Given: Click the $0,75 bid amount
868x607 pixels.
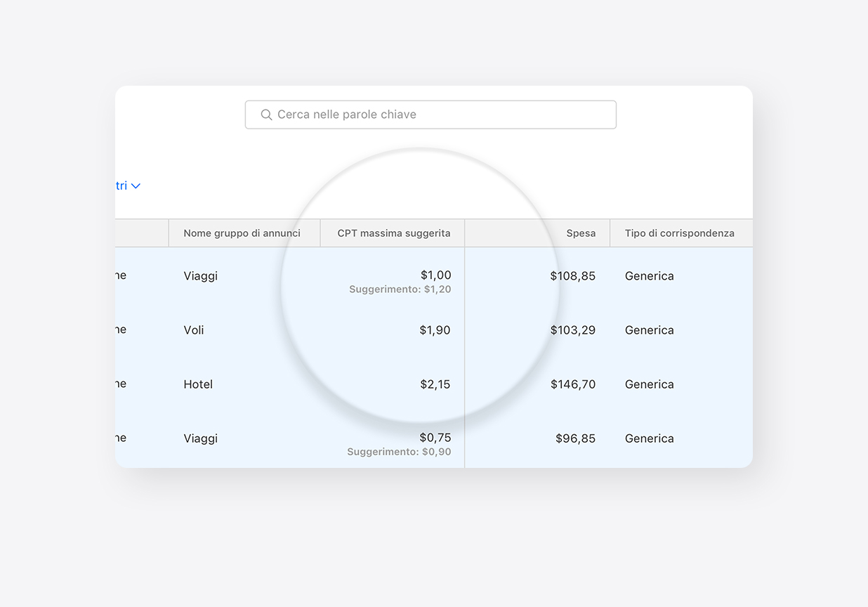Looking at the screenshot, I should coord(435,436).
